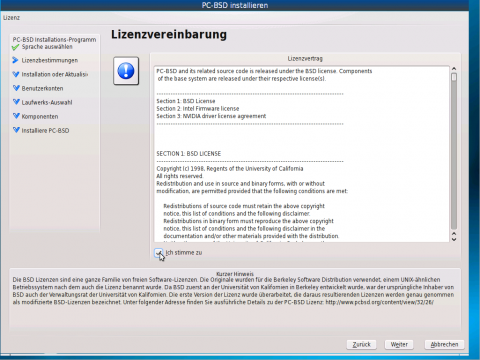Click the Copyright (c) 1998 Regents line
Image resolution: width=480 pixels, height=360 pixels.
[x=230, y=169]
